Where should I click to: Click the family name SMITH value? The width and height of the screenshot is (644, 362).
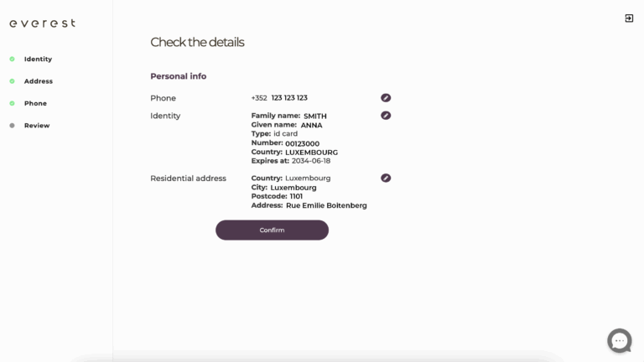pos(315,116)
